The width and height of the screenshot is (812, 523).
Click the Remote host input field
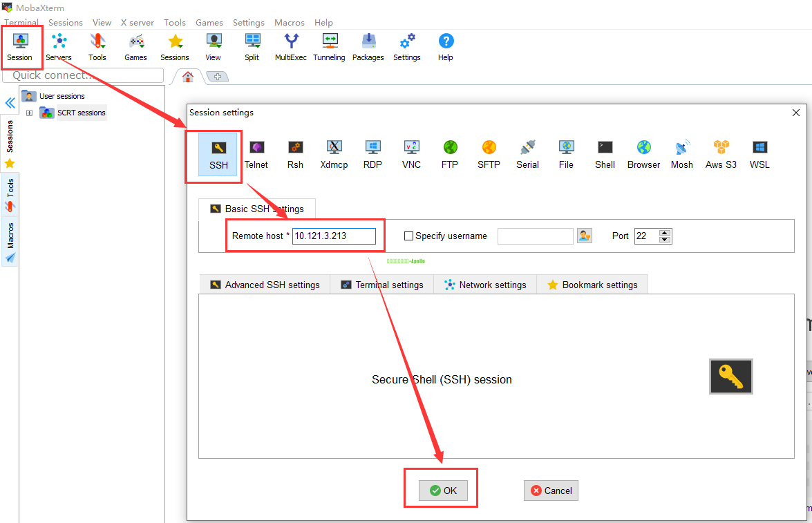[x=334, y=236]
